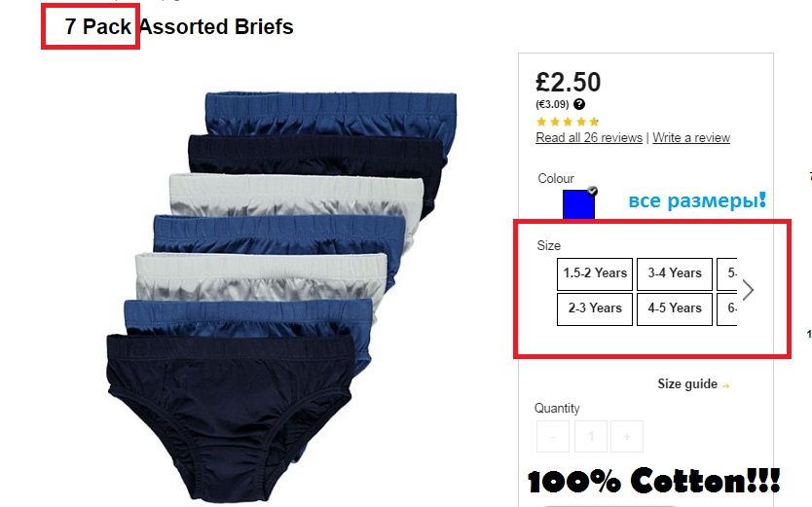The height and width of the screenshot is (507, 812).
Task: Show more sizes with the right chevron
Action: (748, 290)
